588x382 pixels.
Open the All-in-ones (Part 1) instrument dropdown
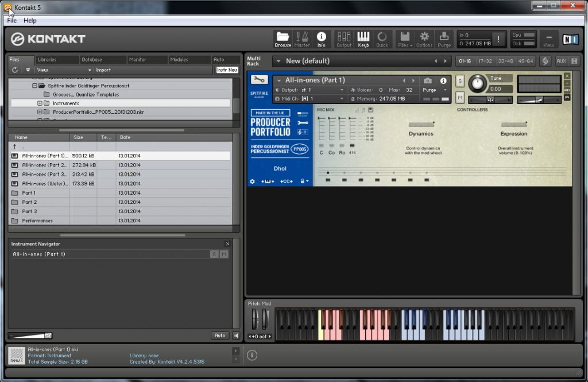(x=279, y=80)
